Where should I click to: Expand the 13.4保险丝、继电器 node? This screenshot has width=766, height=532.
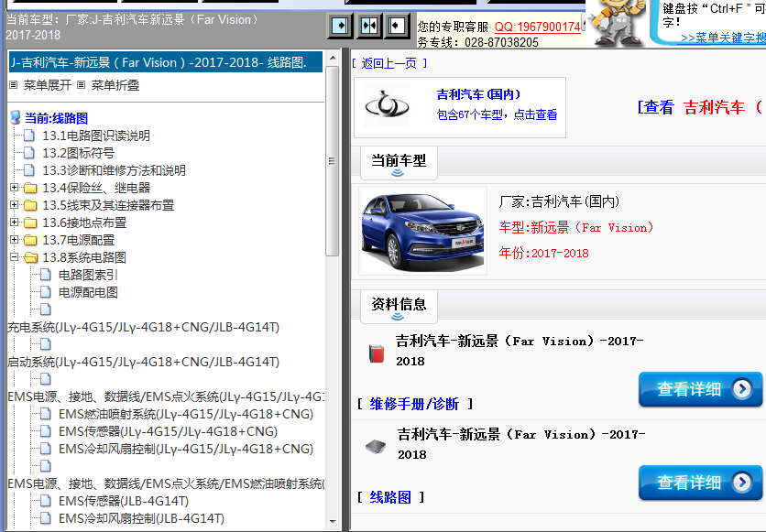click(14, 188)
